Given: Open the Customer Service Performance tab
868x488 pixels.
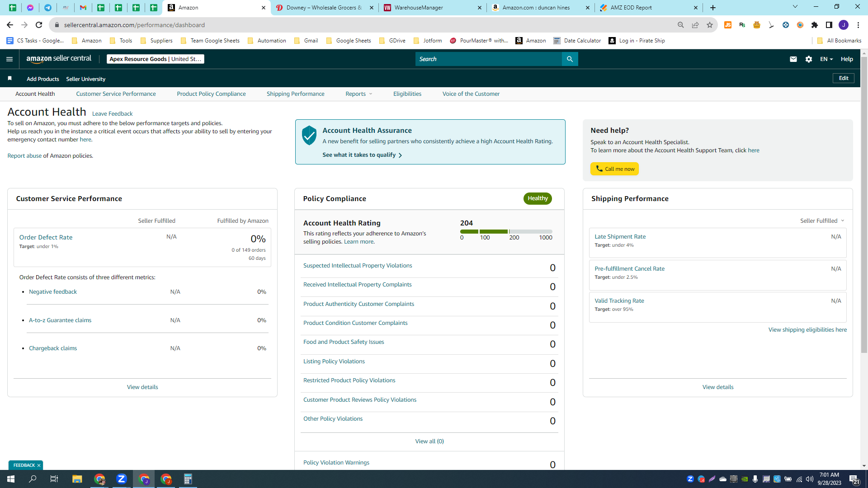Looking at the screenshot, I should coord(116,94).
